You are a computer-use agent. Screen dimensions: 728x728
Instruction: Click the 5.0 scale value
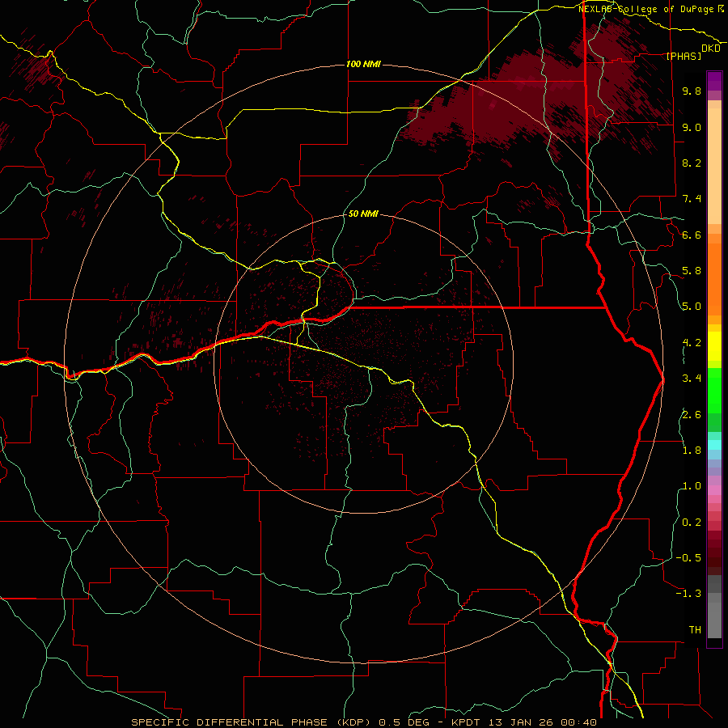(692, 307)
